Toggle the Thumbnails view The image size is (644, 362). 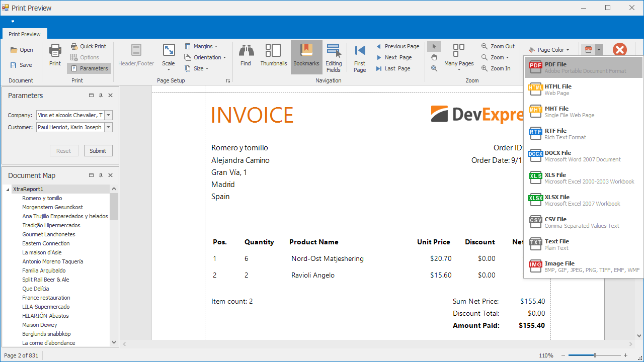point(273,55)
